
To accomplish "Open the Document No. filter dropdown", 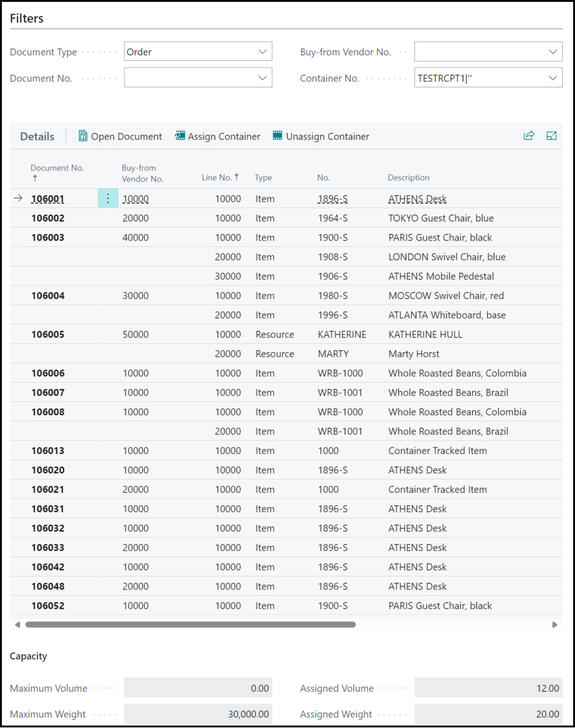I will (263, 78).
